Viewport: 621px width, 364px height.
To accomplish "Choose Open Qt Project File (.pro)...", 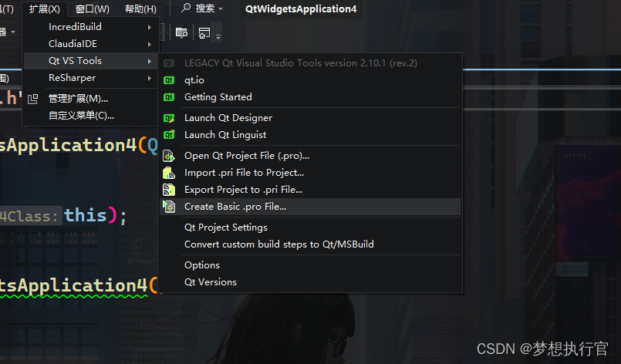I will [309, 156].
